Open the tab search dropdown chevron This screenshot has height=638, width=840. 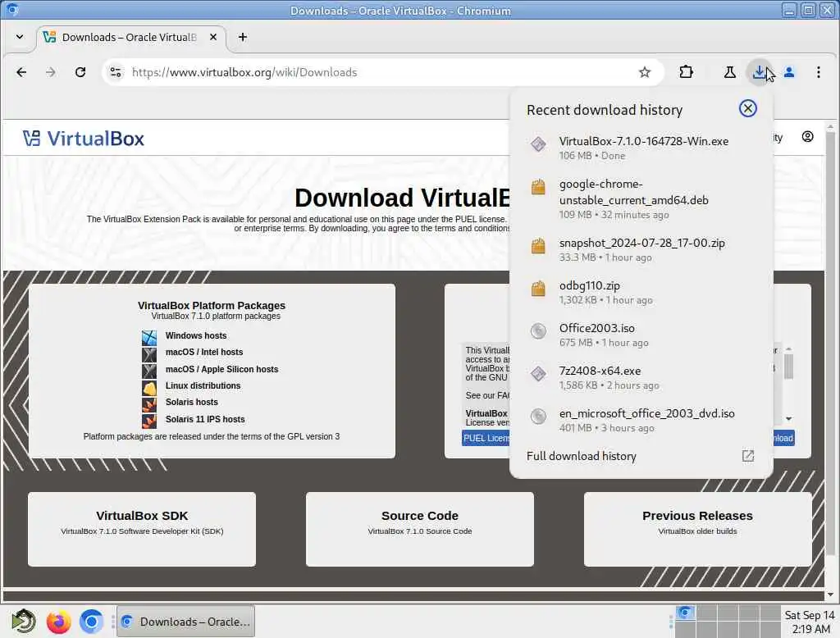(x=20, y=37)
